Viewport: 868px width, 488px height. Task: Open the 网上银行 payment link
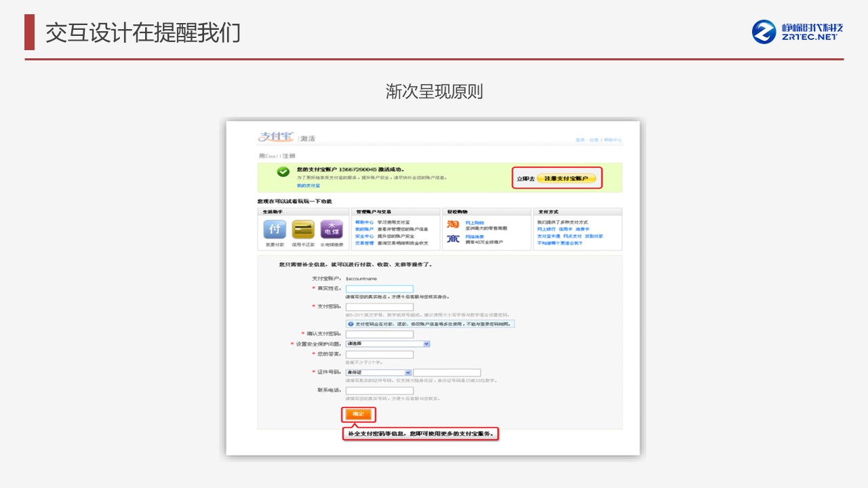[x=546, y=229]
